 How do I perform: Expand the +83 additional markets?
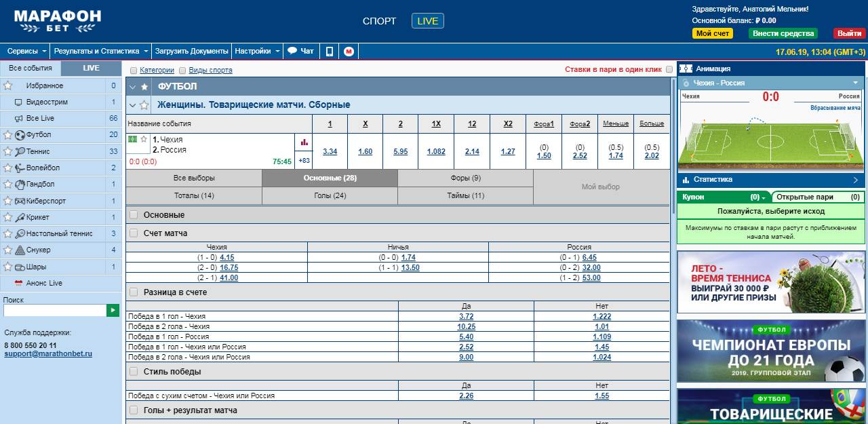click(304, 161)
